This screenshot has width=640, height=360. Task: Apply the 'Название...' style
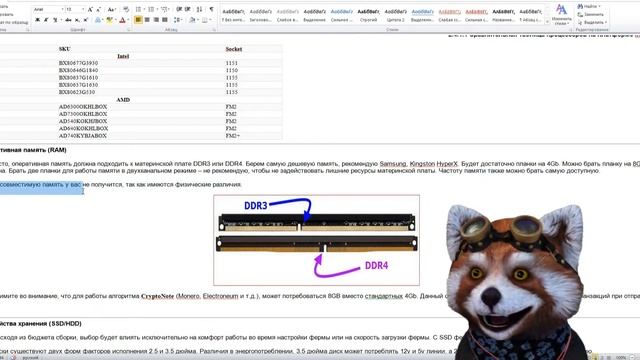pos(503,16)
